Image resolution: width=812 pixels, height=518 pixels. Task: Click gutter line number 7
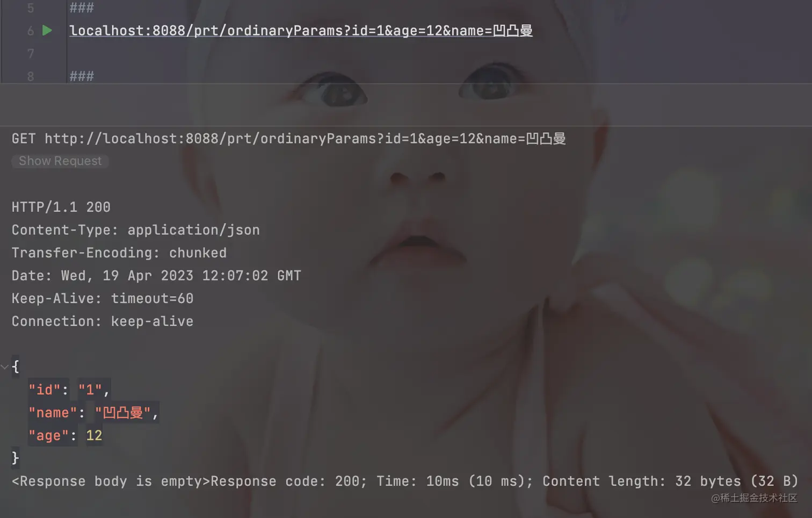click(x=31, y=54)
